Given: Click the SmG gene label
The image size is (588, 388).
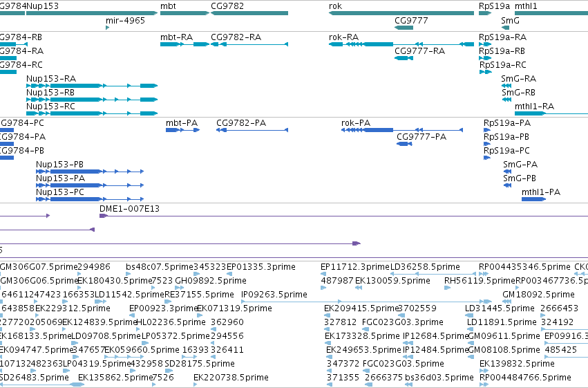Looking at the screenshot, I should tap(510, 20).
